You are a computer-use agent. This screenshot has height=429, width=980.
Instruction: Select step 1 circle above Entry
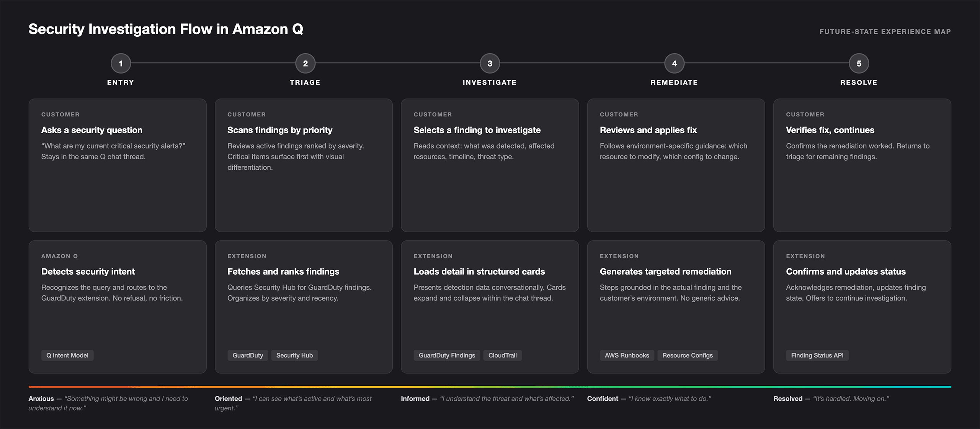point(121,64)
